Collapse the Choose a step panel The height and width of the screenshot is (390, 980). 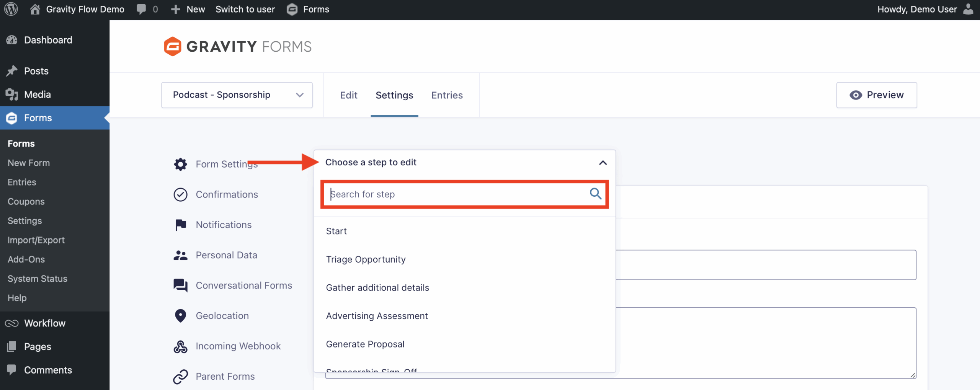pos(602,162)
